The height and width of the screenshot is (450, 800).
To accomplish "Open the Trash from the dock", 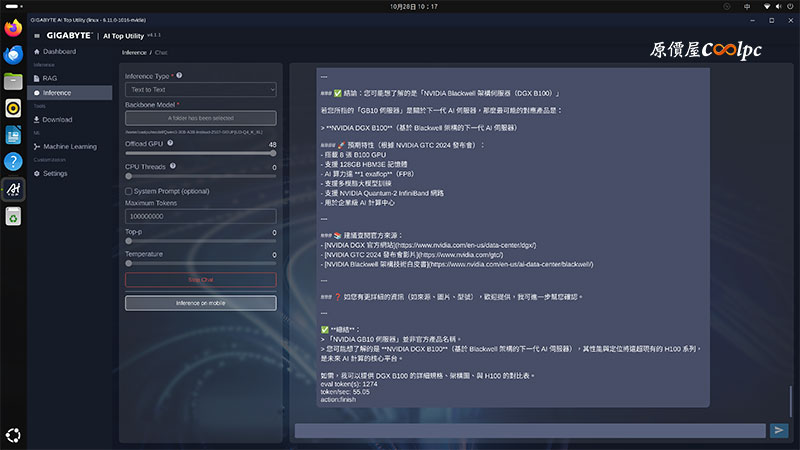I will tap(13, 217).
